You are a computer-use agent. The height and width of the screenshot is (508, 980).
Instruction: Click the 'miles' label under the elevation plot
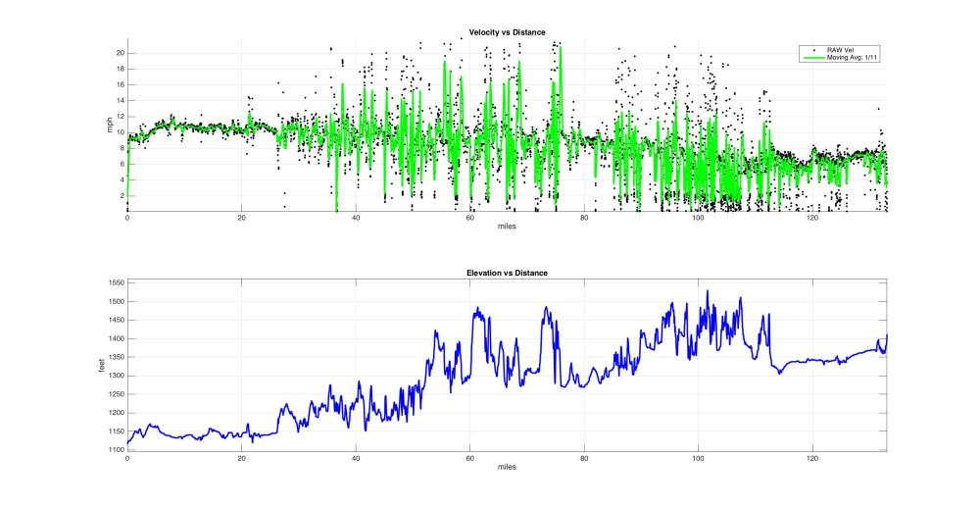point(507,467)
